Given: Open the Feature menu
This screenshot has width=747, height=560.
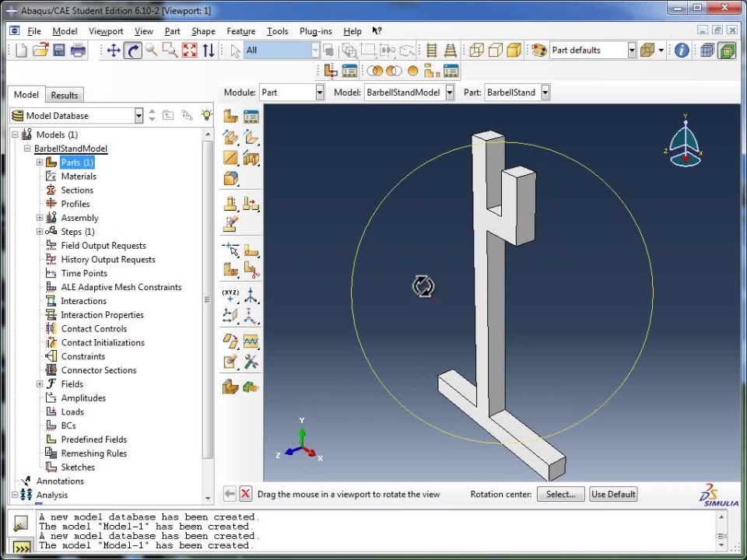Looking at the screenshot, I should [x=241, y=31].
